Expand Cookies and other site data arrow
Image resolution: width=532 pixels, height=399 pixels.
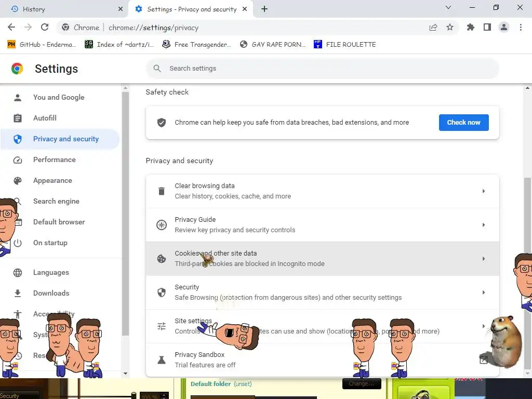484,259
